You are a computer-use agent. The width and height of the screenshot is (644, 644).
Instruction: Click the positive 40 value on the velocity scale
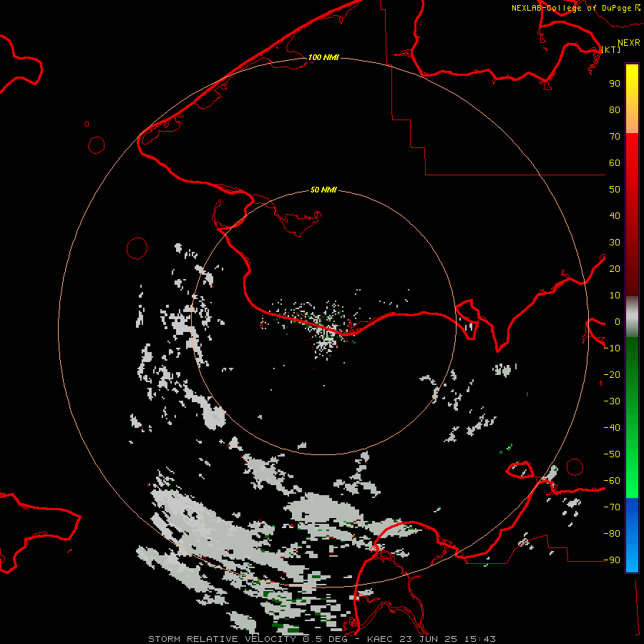615,216
